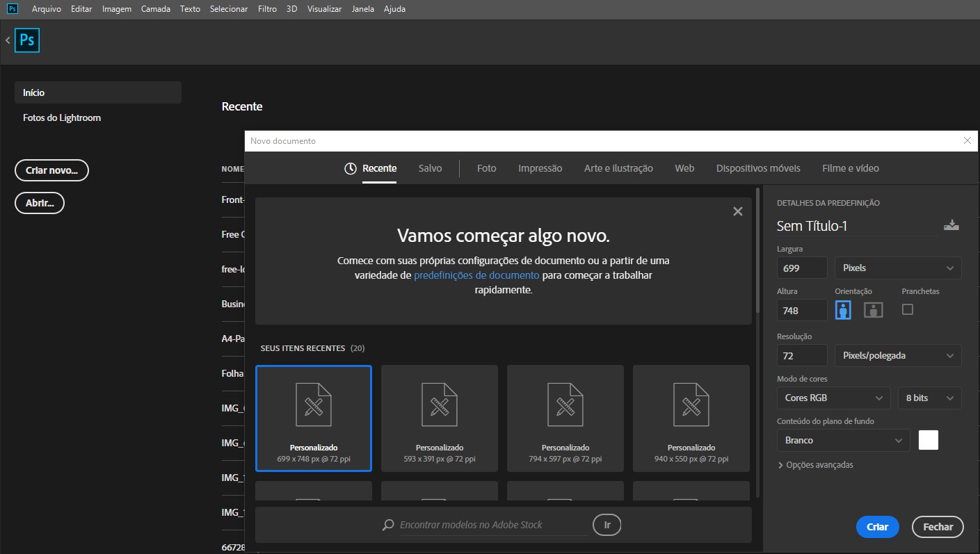
Task: Open the Editar menu
Action: [81, 9]
